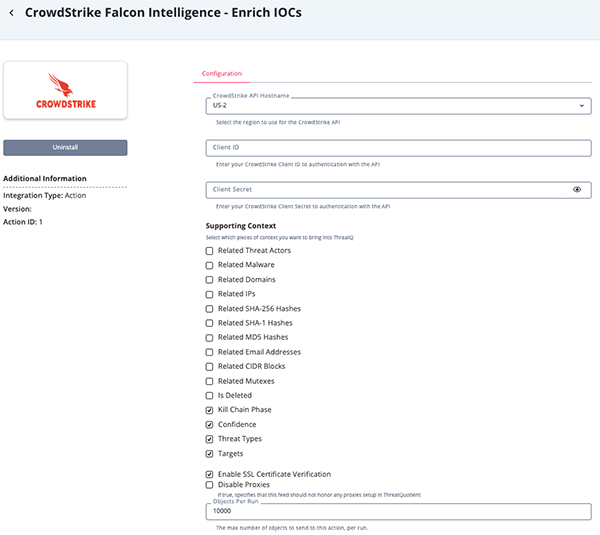Click the 'Select which pieces of context' hint
This screenshot has width=600, height=535.
[279, 238]
